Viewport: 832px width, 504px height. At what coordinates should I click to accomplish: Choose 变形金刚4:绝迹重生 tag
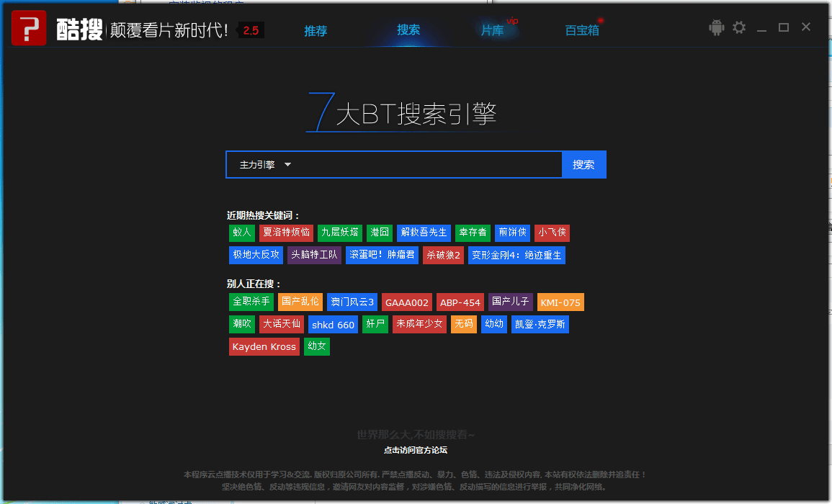[x=516, y=255]
